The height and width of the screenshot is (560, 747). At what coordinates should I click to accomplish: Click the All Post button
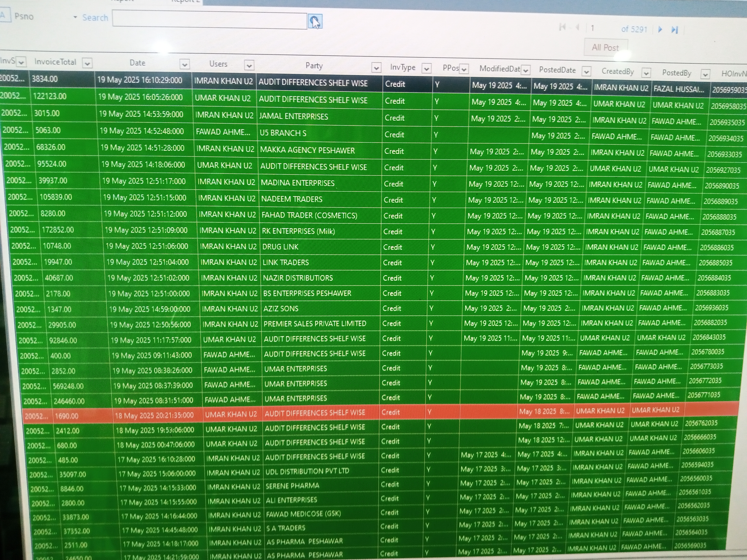(x=605, y=48)
